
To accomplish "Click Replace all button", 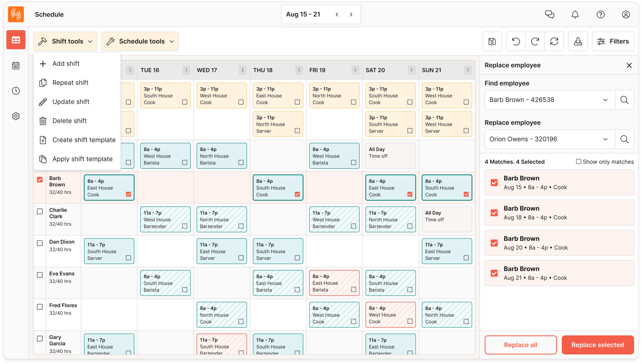I will point(521,345).
